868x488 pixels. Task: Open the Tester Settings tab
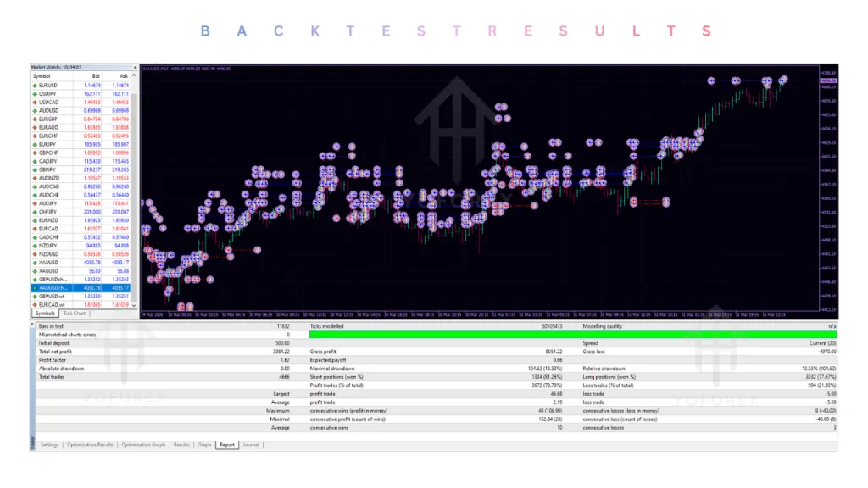tap(49, 445)
